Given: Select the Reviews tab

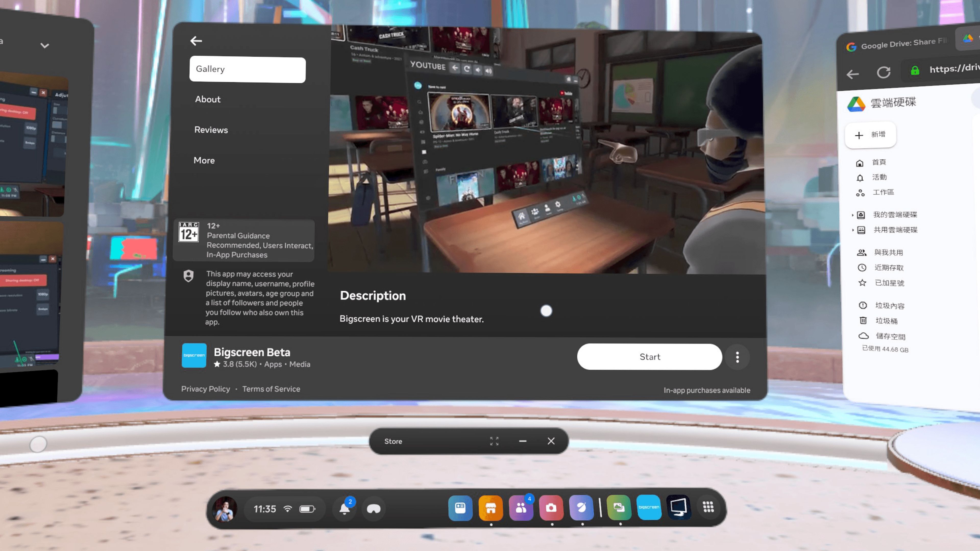Looking at the screenshot, I should coord(211,130).
